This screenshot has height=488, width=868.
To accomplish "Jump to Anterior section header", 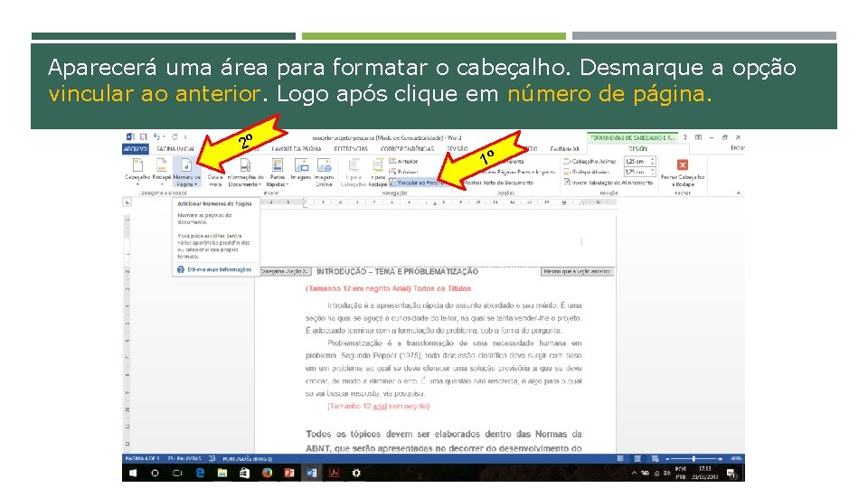I will click(x=403, y=162).
